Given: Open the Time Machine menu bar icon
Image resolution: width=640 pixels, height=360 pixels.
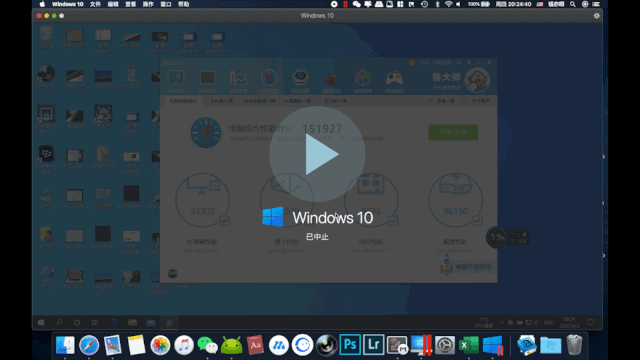Looking at the screenshot, I should pos(424,4).
